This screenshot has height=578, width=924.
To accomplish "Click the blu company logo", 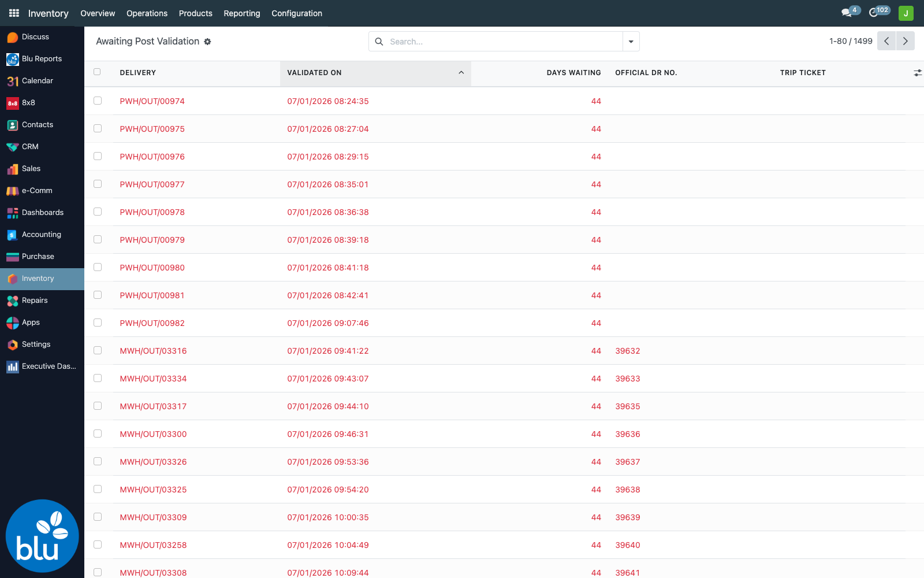I will [42, 536].
